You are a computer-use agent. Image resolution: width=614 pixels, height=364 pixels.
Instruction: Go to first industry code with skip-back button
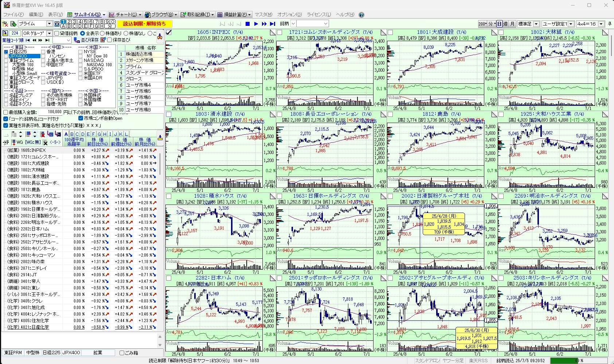coord(28,40)
